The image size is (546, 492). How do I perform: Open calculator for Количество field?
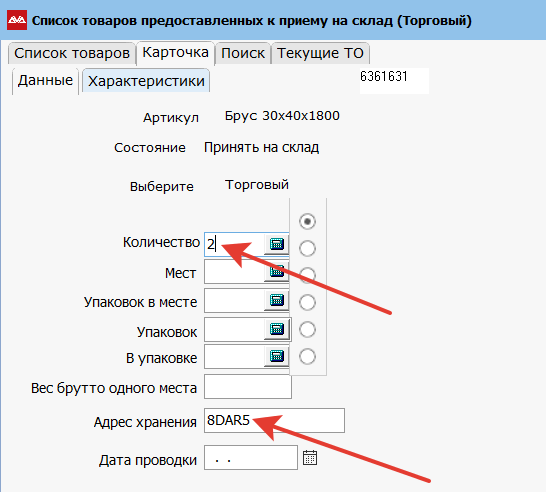277,244
